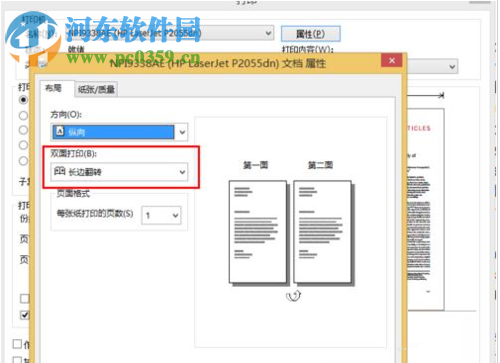Click the book icon beside 长边翻转
Viewport: 500px width, 363px height.
tap(60, 171)
